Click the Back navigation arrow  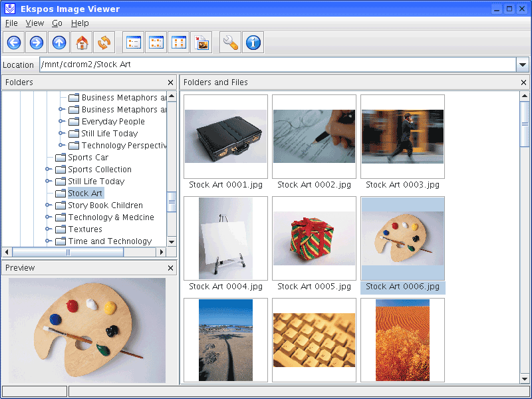[14, 43]
